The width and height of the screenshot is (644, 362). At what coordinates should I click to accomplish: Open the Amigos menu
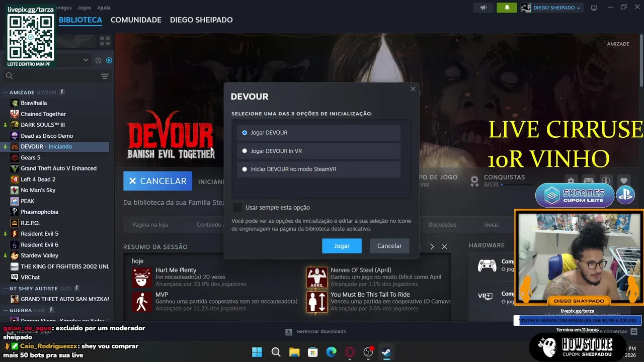(63, 8)
